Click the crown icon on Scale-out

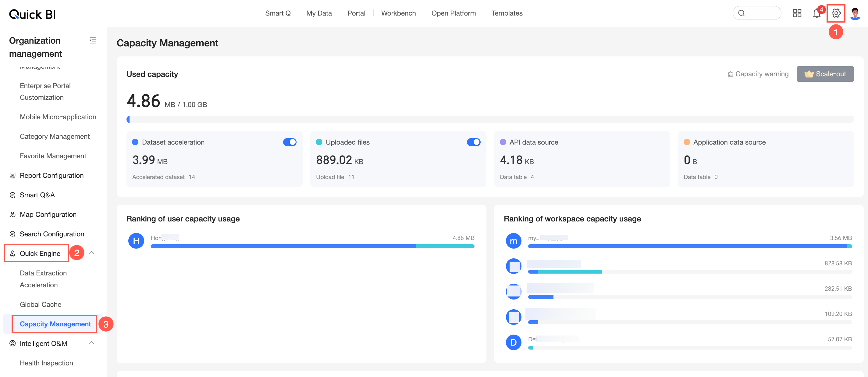point(809,74)
